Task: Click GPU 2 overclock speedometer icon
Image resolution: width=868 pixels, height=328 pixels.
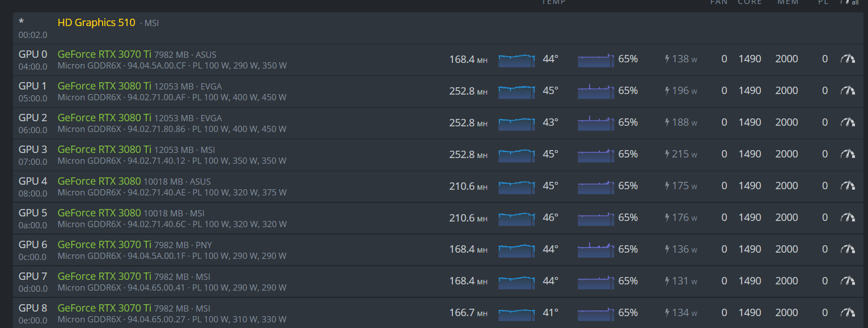Action: (x=847, y=122)
